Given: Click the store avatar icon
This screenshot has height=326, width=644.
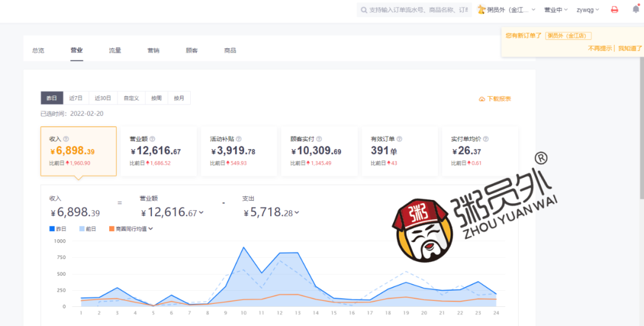Looking at the screenshot, I should [x=481, y=10].
